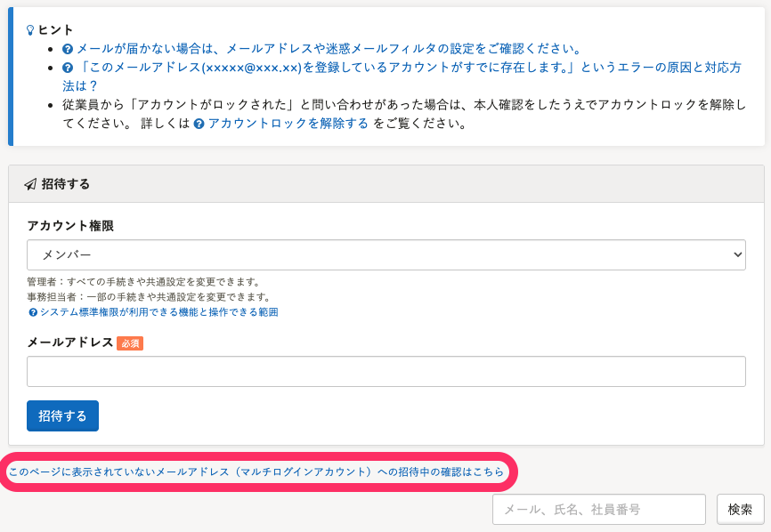Click the lightbulb icon beside ヒント

pos(31,30)
